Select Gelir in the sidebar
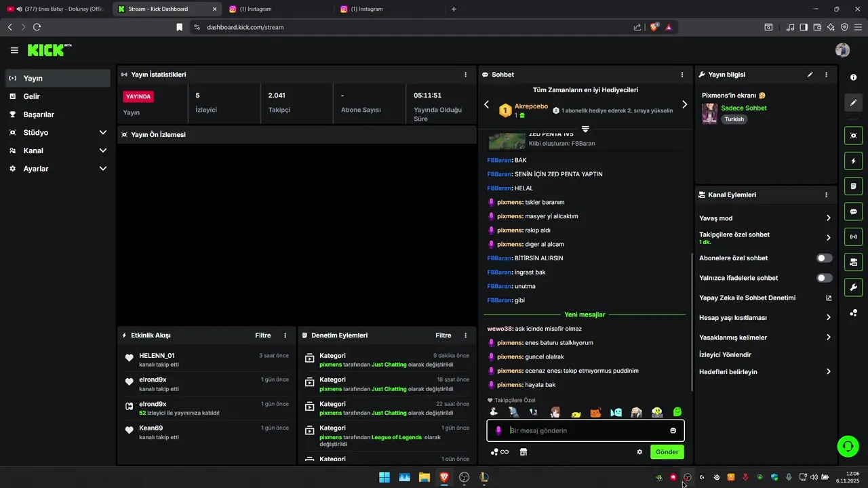868x488 pixels. pyautogui.click(x=58, y=96)
